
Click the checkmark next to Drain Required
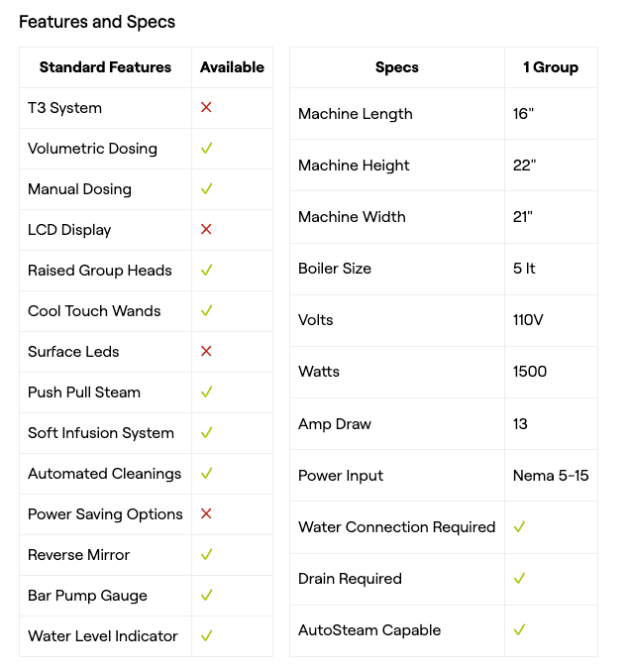click(519, 578)
